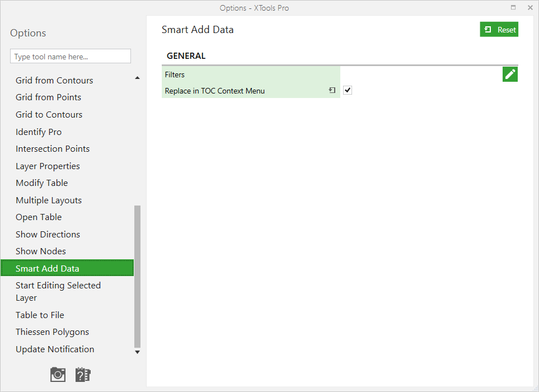Open Modify Table options
The width and height of the screenshot is (539, 392).
pos(42,183)
